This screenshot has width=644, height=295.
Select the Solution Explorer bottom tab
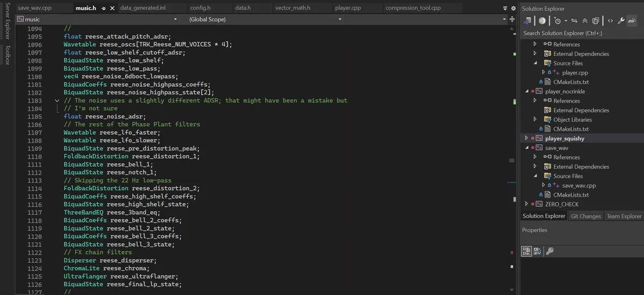tap(544, 216)
